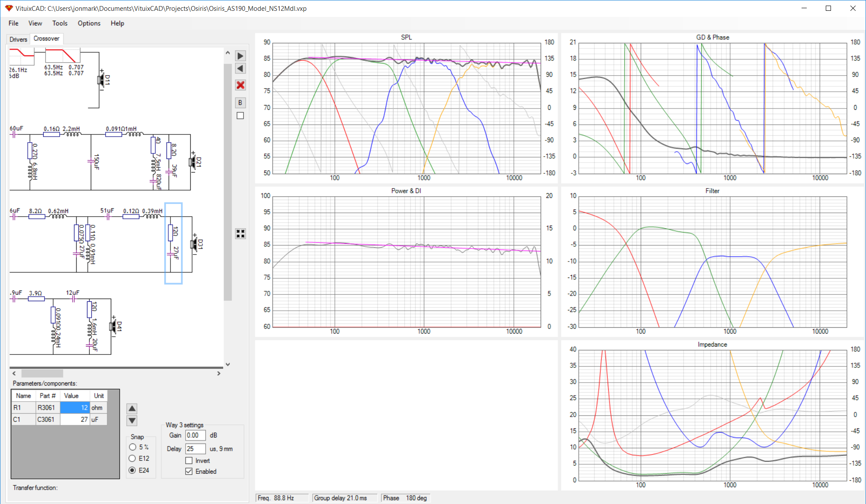Click the Delay input field

(196, 449)
